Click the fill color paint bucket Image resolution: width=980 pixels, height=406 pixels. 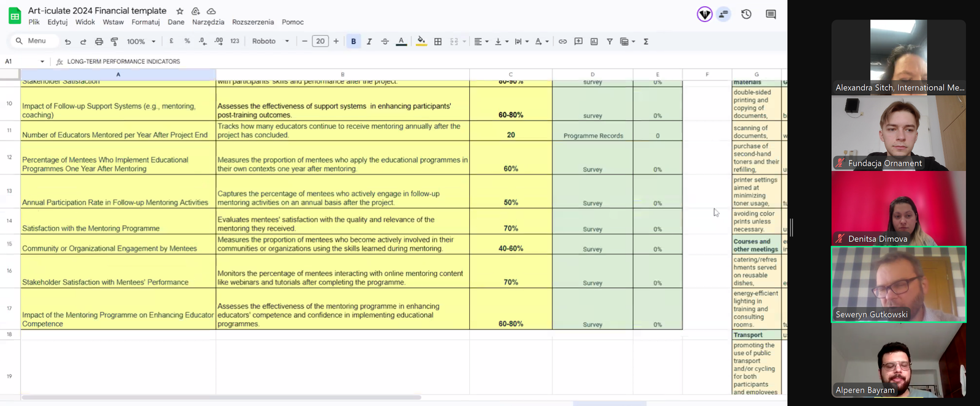click(421, 42)
